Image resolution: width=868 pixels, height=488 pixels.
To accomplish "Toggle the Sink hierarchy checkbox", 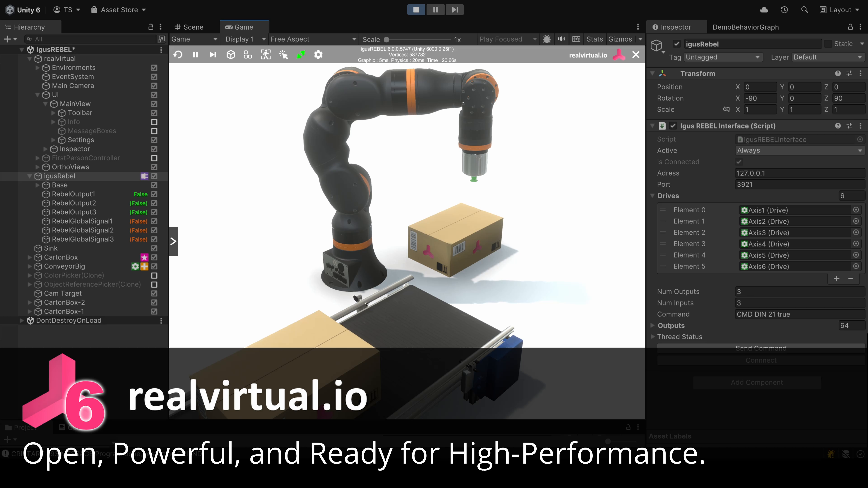I will (154, 248).
